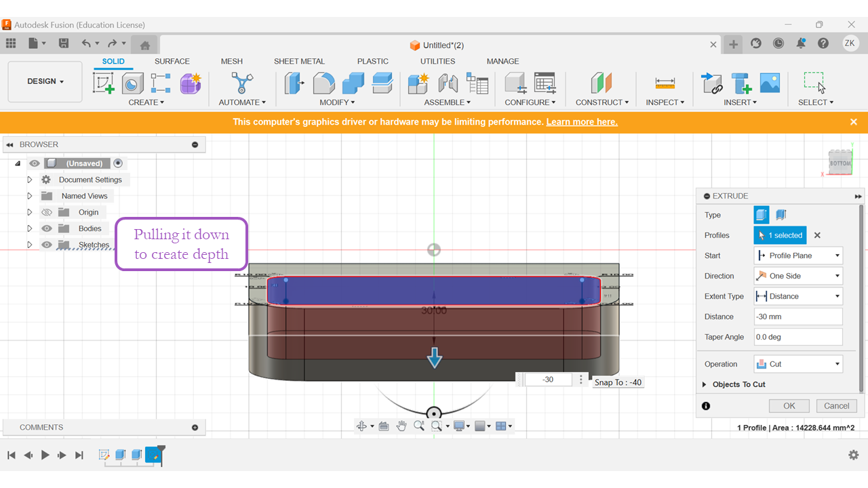
Task: Click the New Component icon
Action: pos(418,83)
